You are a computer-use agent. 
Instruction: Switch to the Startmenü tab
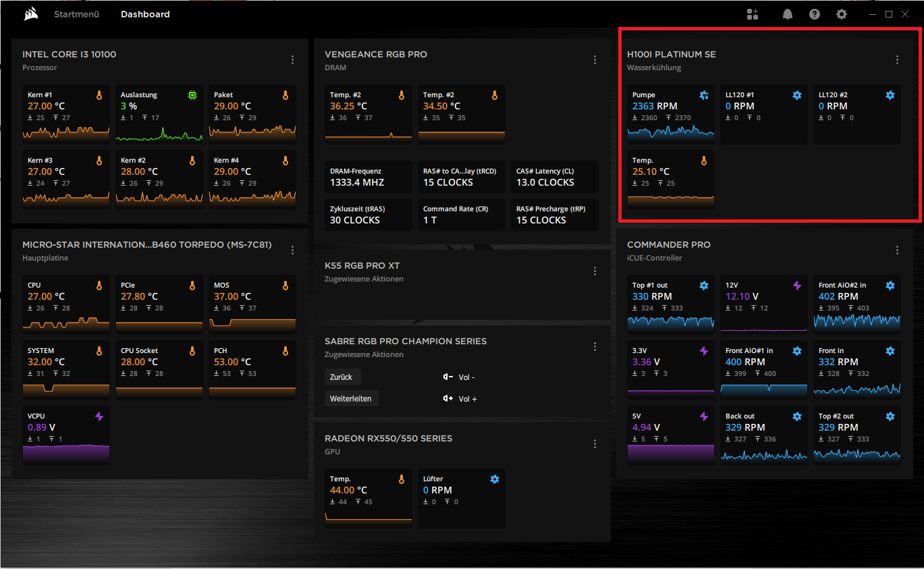pos(76,14)
